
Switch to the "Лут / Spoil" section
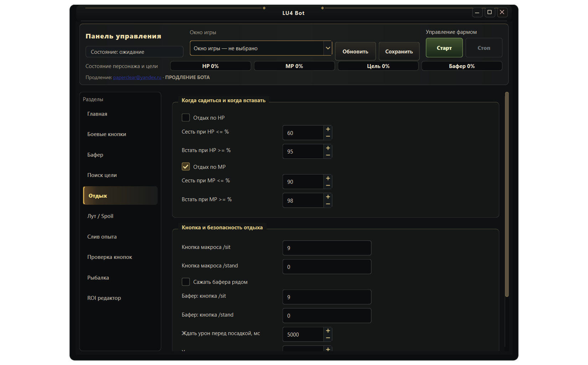coord(120,216)
